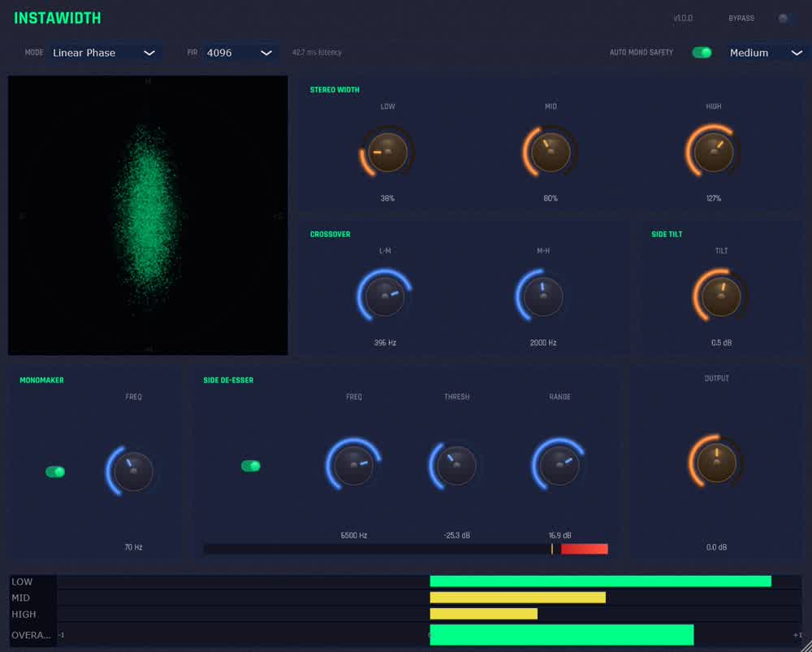Click the 0.0 dB output value

(716, 547)
